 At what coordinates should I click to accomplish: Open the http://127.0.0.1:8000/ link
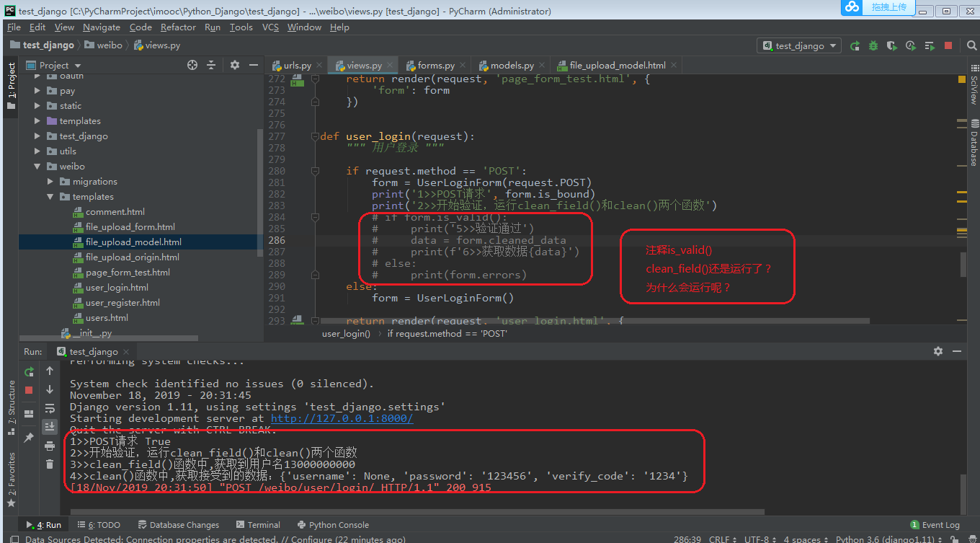point(342,418)
